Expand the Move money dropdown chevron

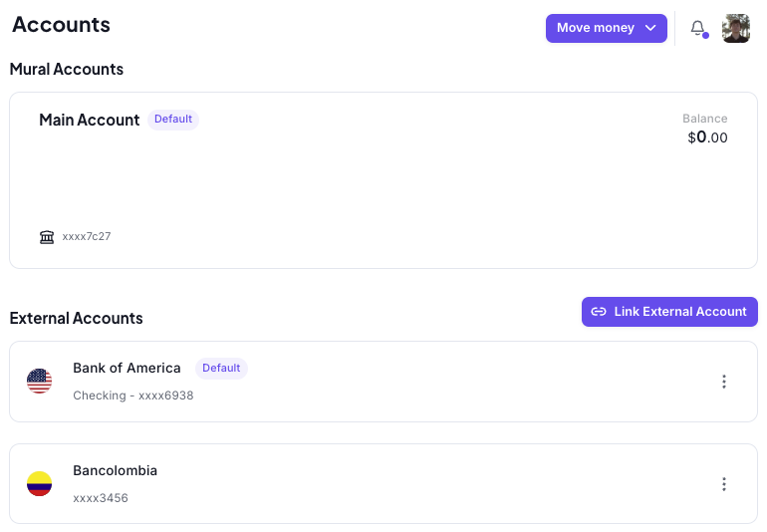(x=650, y=28)
